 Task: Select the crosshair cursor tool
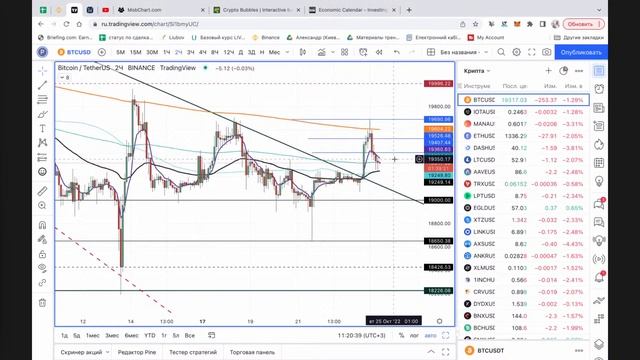(x=42, y=71)
